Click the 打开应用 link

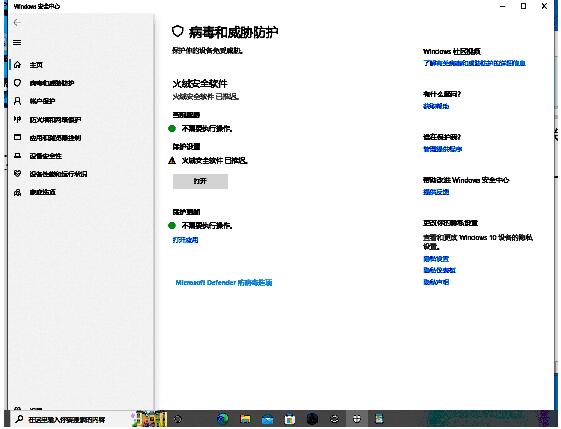(x=185, y=240)
